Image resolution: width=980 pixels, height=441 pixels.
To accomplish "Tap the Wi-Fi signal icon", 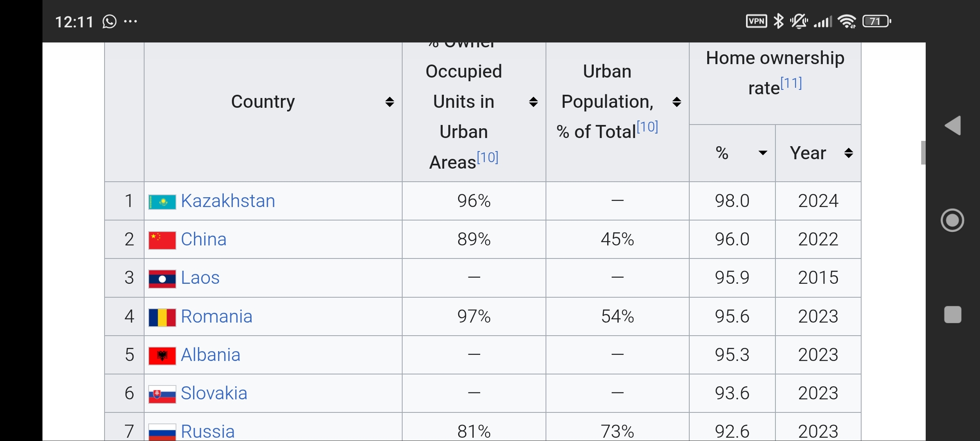I will click(x=847, y=21).
